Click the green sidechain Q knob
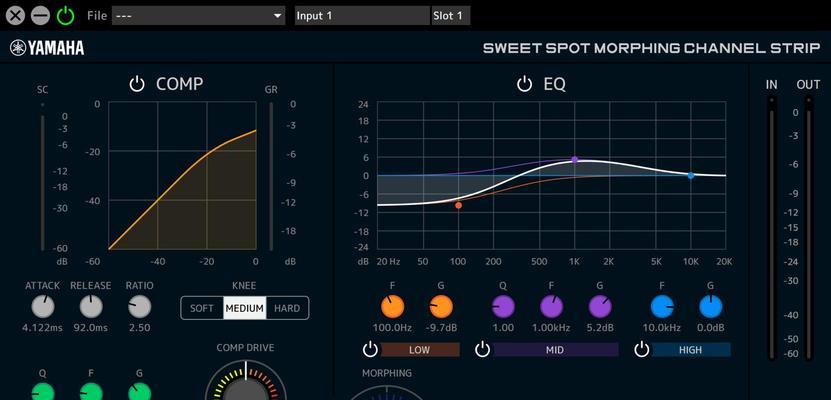The width and height of the screenshot is (831, 400). 42,393
